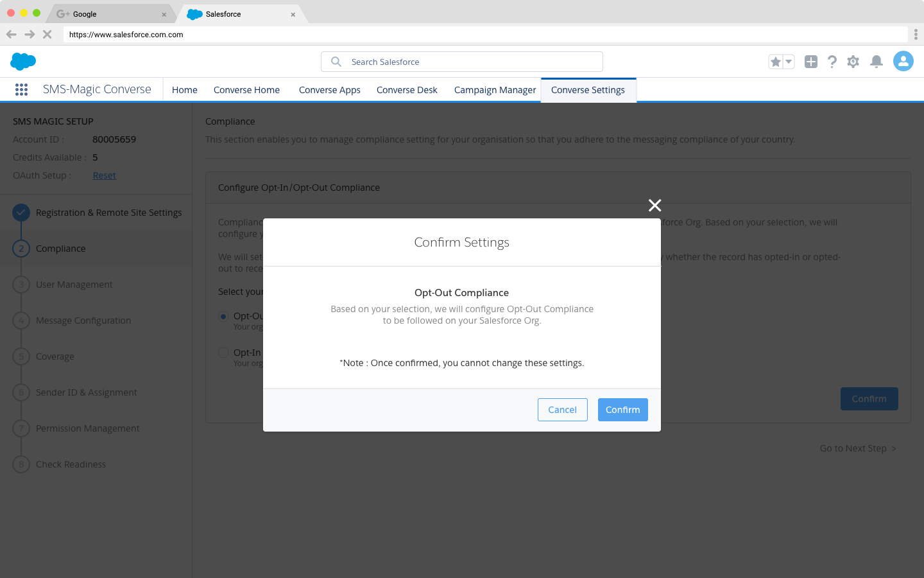Select Converse Settings tab
This screenshot has height=578, width=924.
(x=588, y=90)
